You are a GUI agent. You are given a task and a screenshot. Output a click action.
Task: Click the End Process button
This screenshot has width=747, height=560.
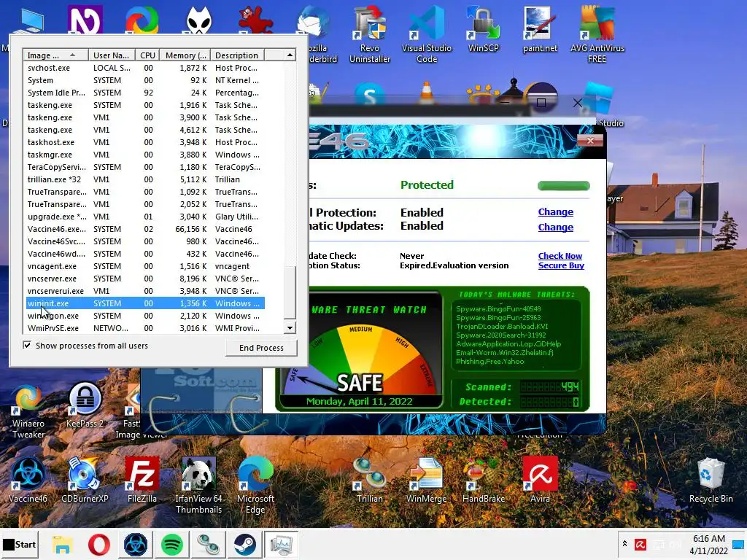(261, 348)
